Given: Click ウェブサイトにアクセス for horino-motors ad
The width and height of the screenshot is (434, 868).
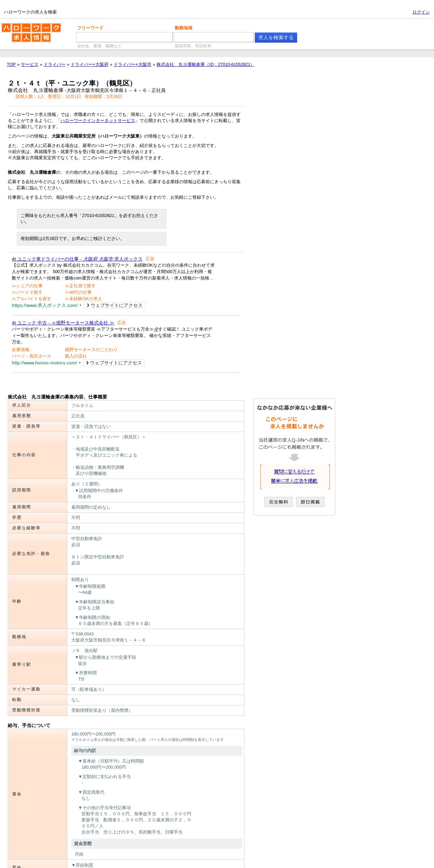Looking at the screenshot, I should [114, 363].
